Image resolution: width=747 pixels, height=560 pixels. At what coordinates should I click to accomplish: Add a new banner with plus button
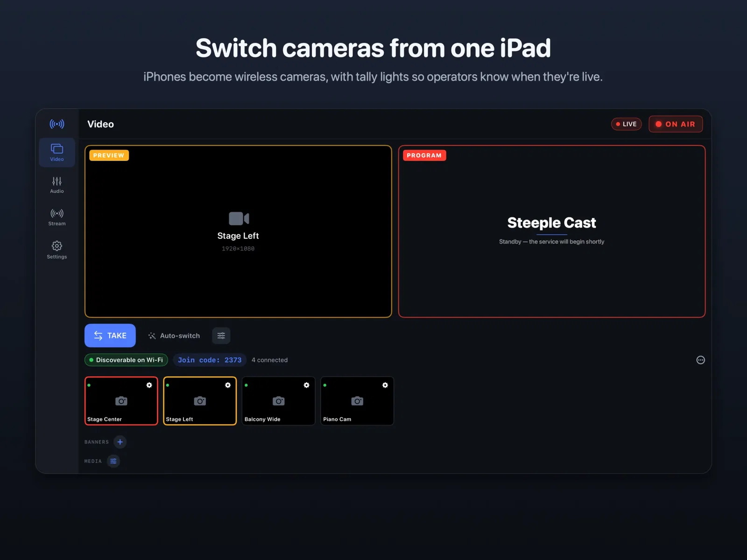click(x=120, y=442)
